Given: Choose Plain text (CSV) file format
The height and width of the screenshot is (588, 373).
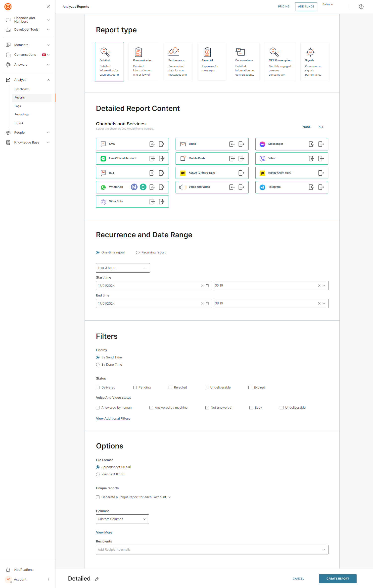Looking at the screenshot, I should pyautogui.click(x=98, y=474).
